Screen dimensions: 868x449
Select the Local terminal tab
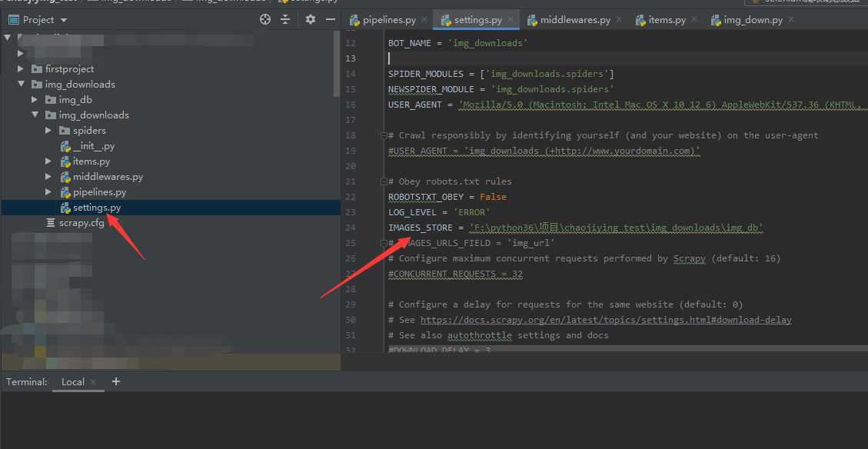(72, 381)
